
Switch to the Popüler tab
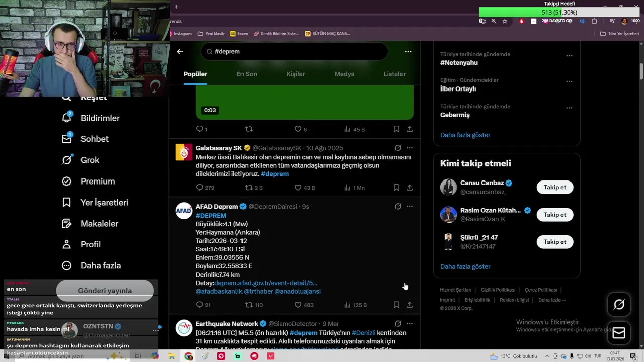tap(195, 74)
